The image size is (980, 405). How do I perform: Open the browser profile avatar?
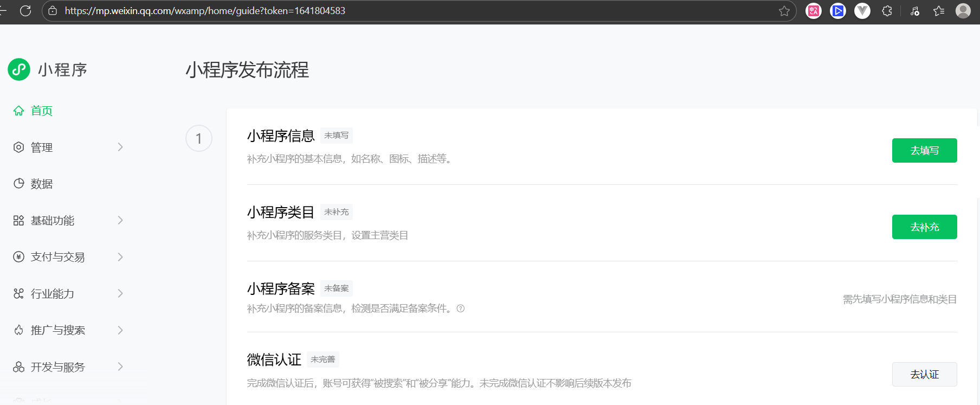(x=963, y=11)
